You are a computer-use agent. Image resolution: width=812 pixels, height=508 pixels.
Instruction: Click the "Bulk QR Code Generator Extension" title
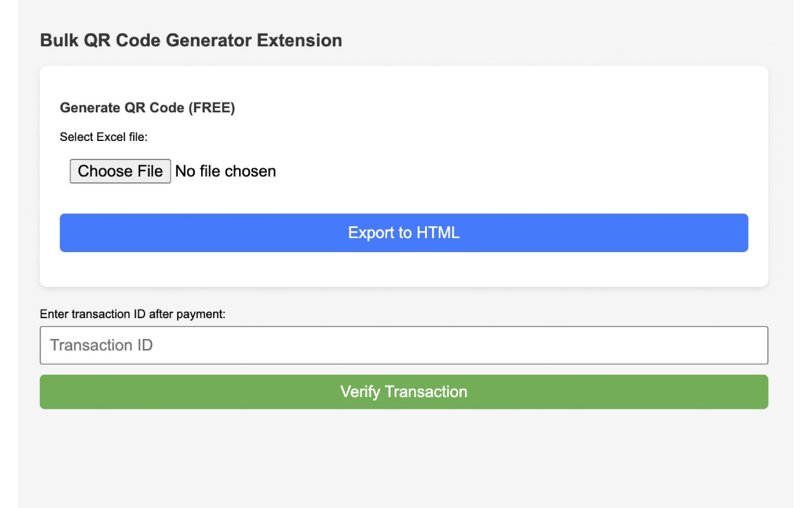click(x=191, y=40)
